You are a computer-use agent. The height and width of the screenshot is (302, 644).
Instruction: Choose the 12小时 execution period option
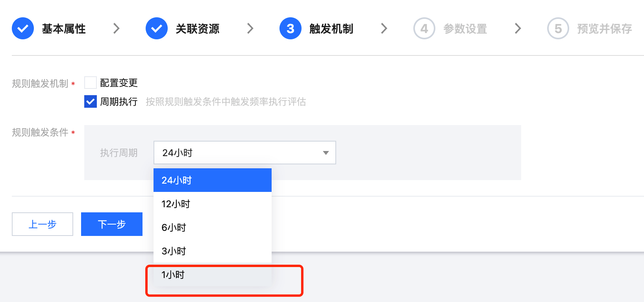212,204
